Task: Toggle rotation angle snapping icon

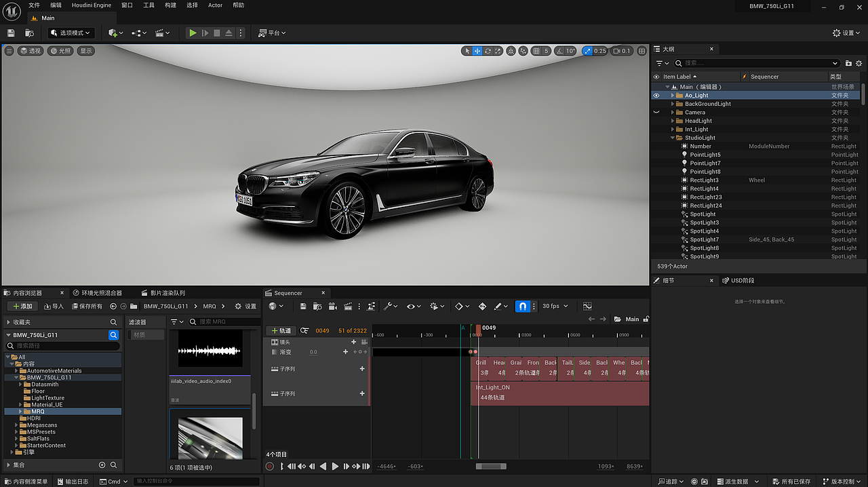Action: coord(560,51)
